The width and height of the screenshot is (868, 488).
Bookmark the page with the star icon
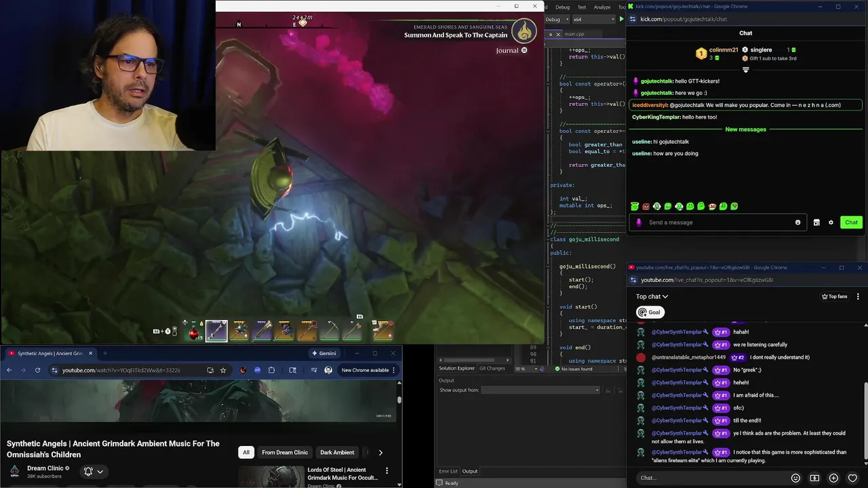coord(223,370)
